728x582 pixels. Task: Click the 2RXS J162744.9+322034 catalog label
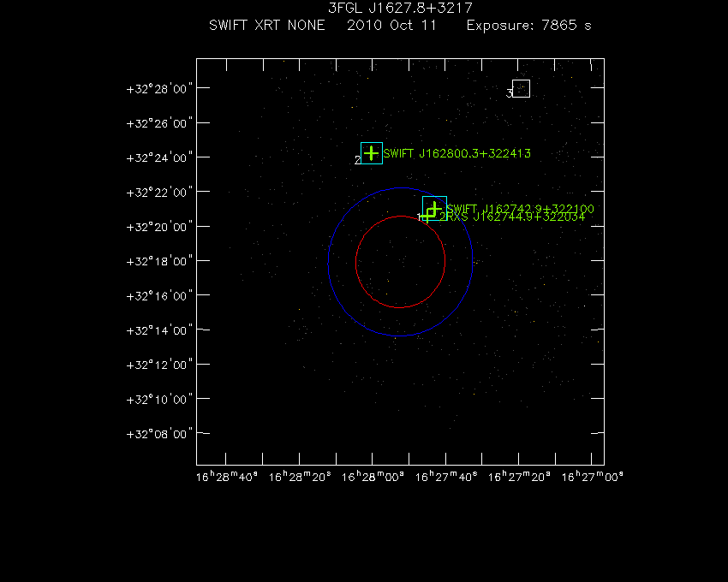point(512,217)
